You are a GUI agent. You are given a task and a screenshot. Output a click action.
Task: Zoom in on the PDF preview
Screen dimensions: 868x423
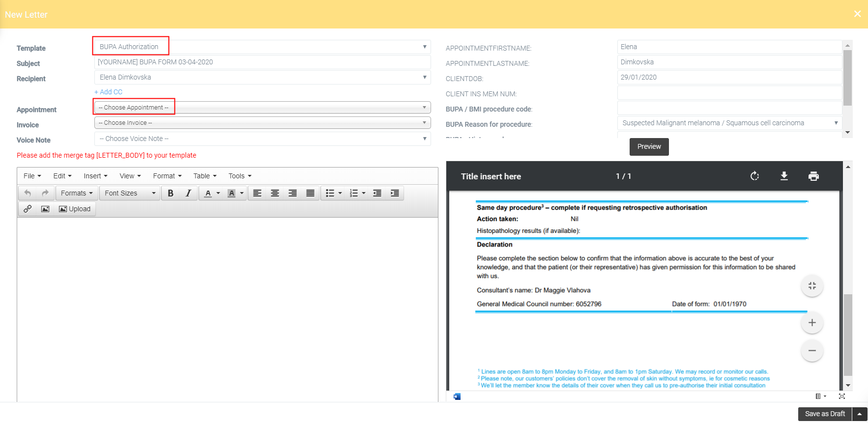[812, 323]
